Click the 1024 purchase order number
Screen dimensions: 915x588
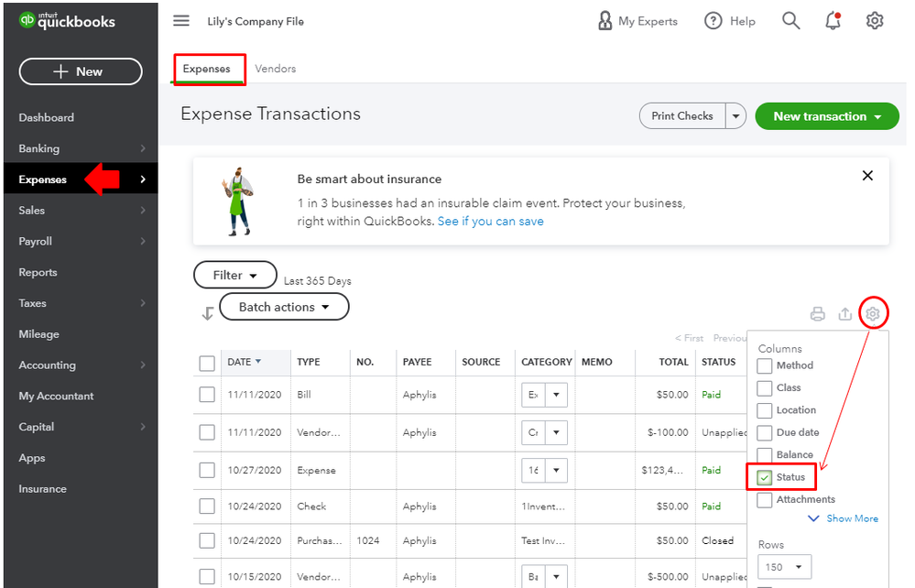(367, 540)
